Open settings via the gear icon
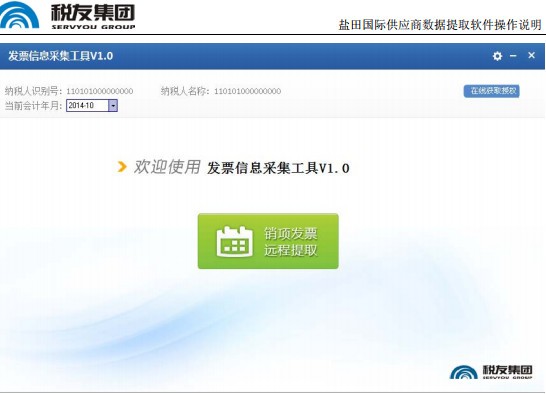The image size is (546, 394). (497, 56)
